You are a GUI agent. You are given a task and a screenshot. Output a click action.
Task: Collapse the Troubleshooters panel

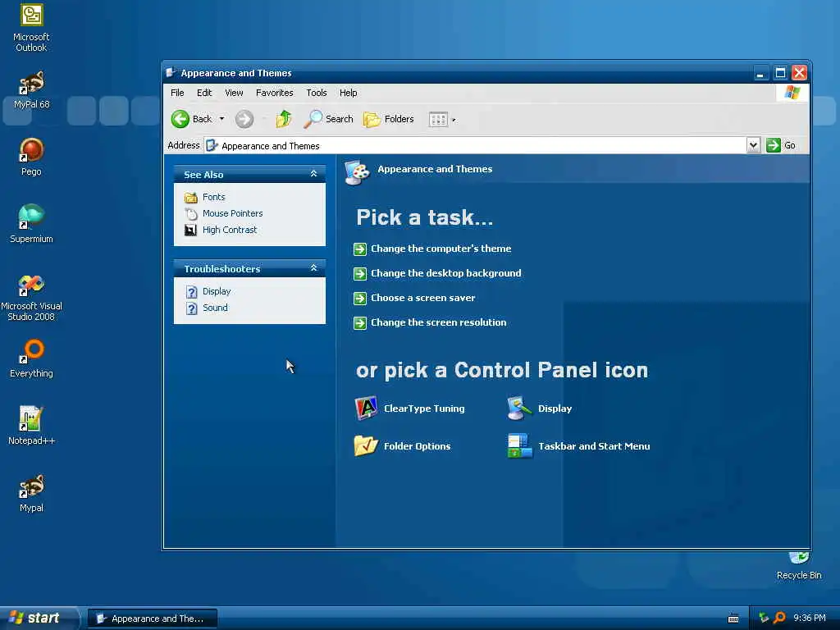pos(314,268)
